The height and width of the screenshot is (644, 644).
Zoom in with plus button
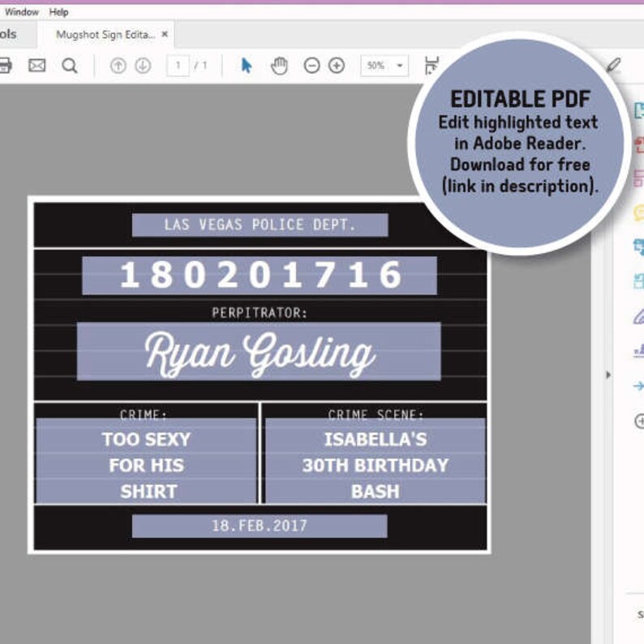(337, 66)
